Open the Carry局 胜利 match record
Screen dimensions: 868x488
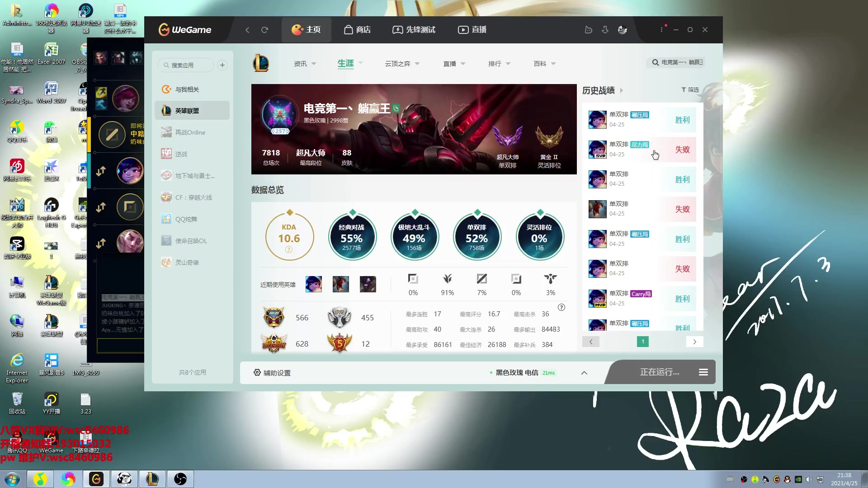pos(642,299)
